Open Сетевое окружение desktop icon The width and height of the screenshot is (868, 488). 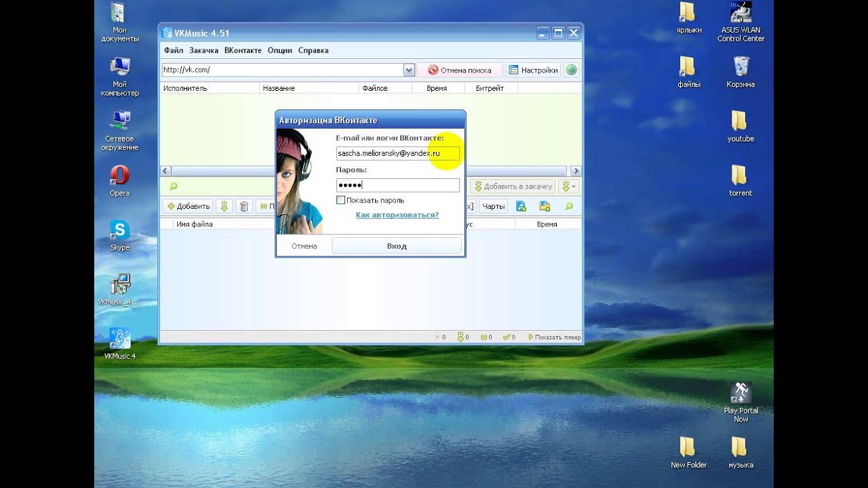[120, 131]
